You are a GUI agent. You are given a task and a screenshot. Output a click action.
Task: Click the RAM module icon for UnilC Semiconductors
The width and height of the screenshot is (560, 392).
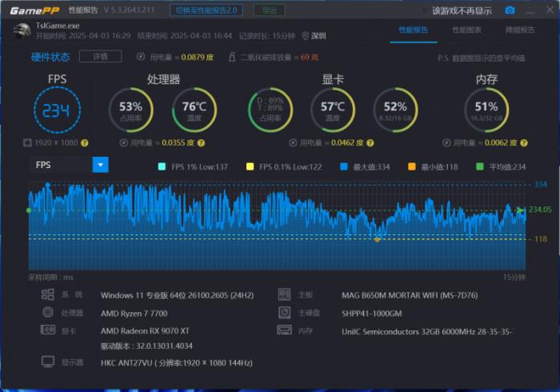(284, 330)
